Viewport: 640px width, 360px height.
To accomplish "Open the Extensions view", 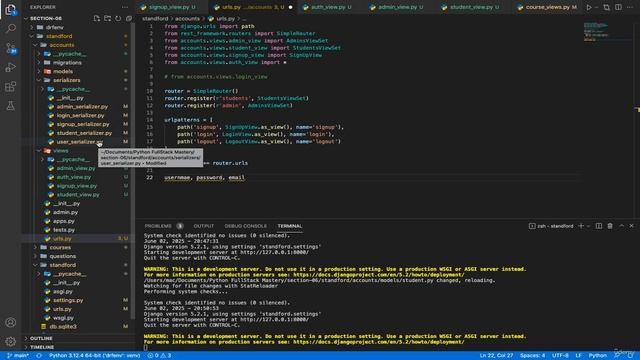I will pos(11,87).
